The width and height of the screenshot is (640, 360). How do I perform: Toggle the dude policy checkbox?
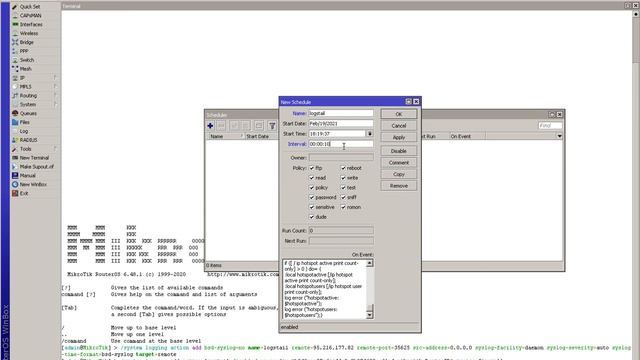coord(312,217)
